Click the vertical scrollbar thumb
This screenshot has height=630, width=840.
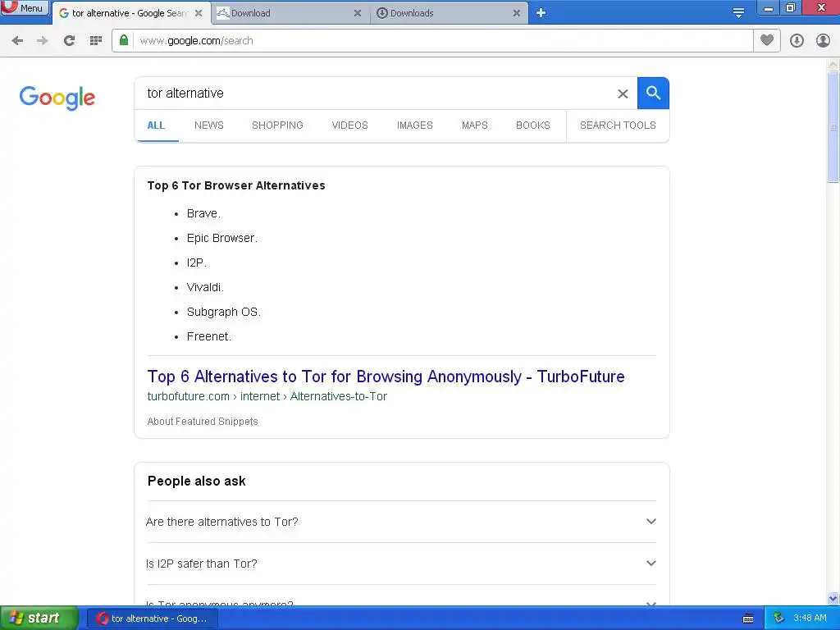pos(833,127)
